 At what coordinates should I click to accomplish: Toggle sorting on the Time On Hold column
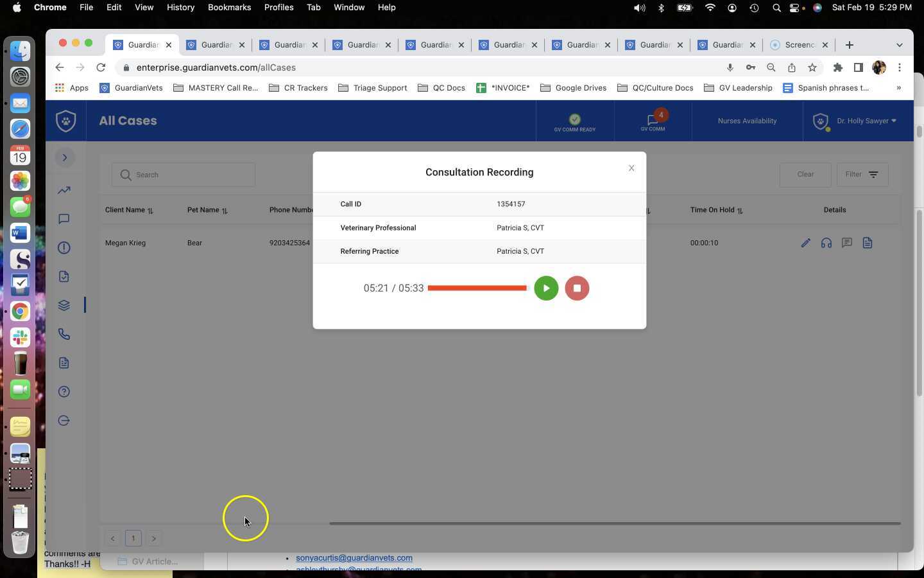(740, 210)
